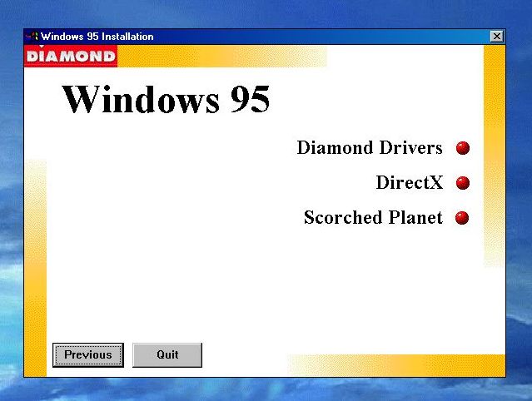This screenshot has width=532, height=401.
Task: Select the DirectX label
Action: 410,183
